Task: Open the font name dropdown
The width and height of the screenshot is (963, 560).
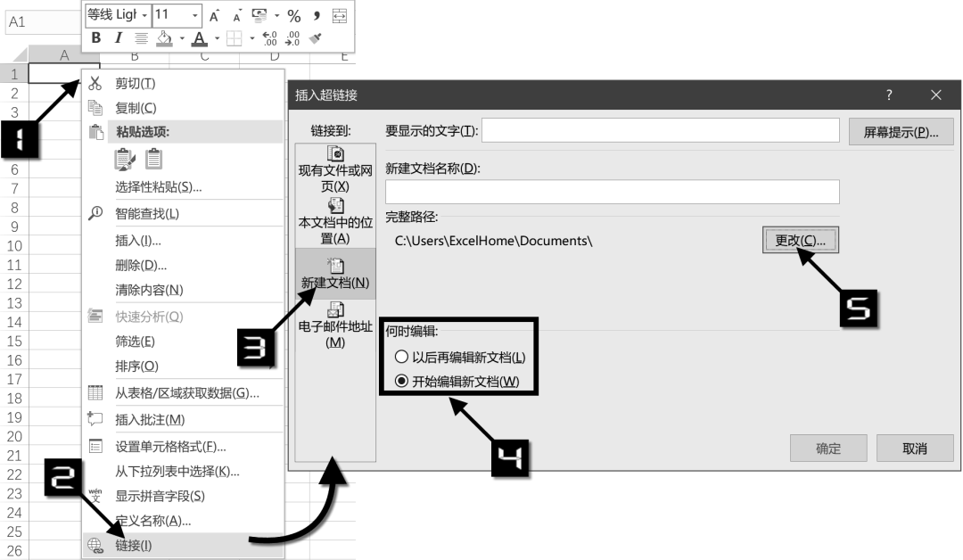Action: pos(144,15)
